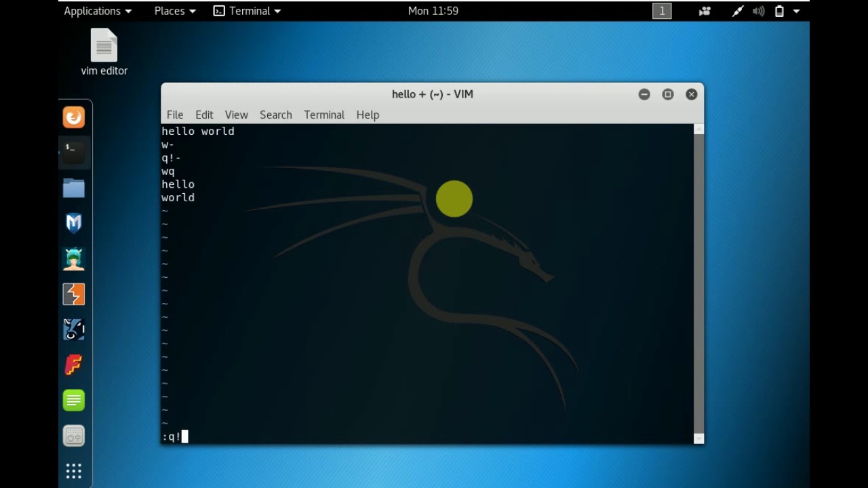Image resolution: width=868 pixels, height=488 pixels.
Task: Open the Firefox browser from the dock
Action: click(x=74, y=117)
